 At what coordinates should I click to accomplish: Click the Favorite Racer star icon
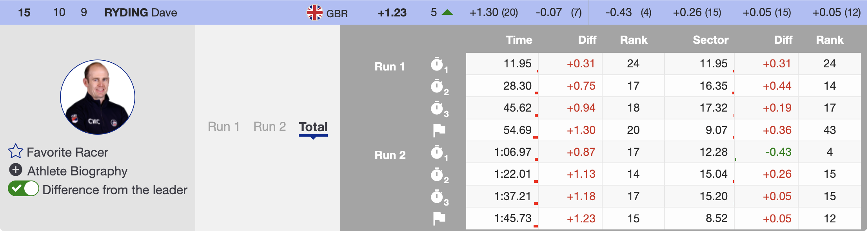click(16, 151)
